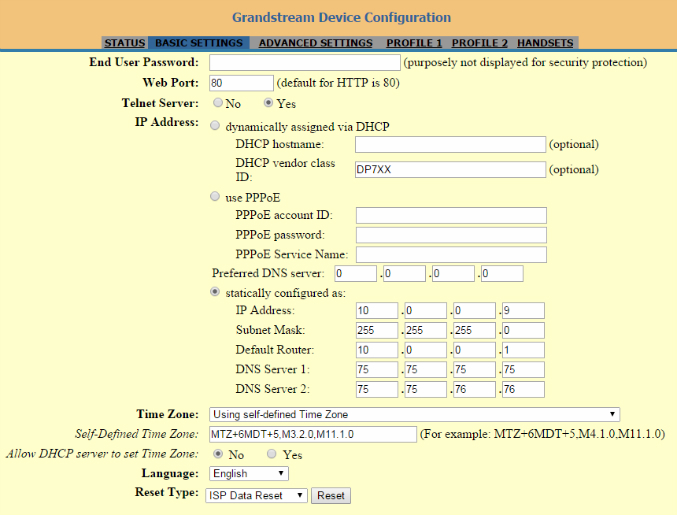Viewport: 677px width, 515px height.
Task: Open the PROFILE 1 tab
Action: point(414,43)
